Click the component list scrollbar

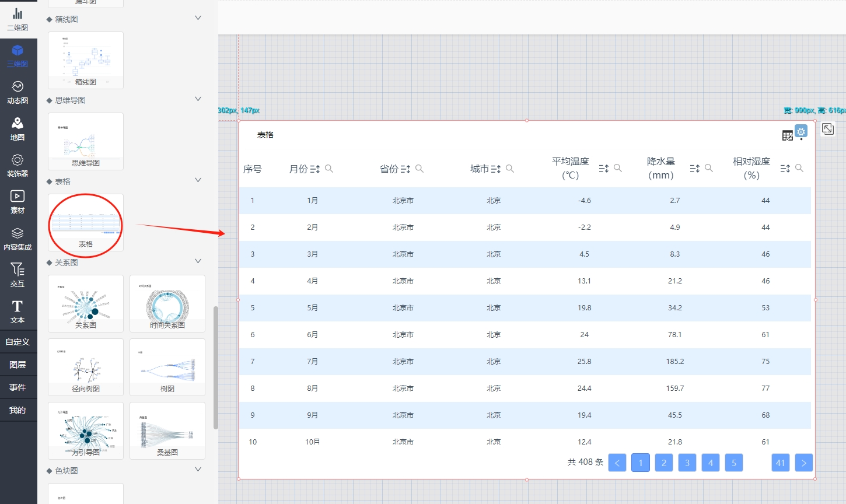coord(215,367)
